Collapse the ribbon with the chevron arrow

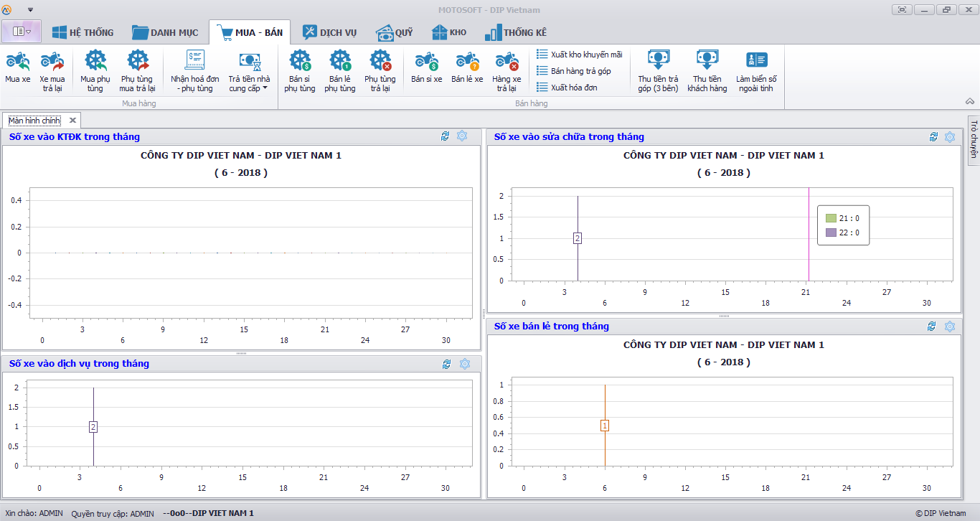(x=969, y=102)
